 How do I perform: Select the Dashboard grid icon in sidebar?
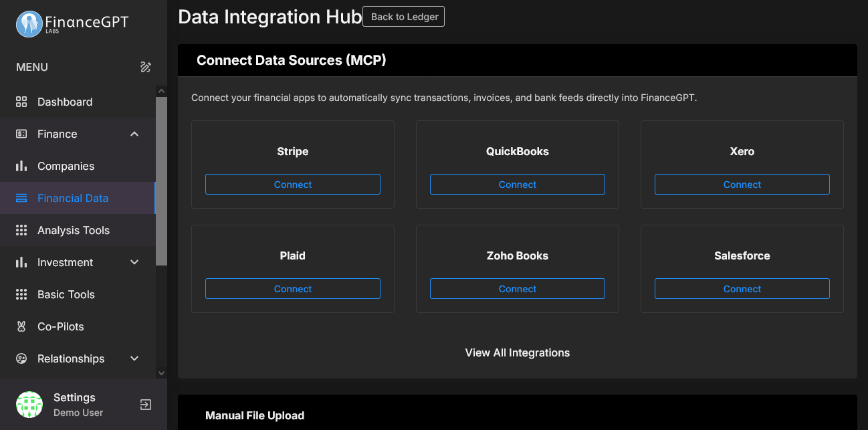pos(20,102)
